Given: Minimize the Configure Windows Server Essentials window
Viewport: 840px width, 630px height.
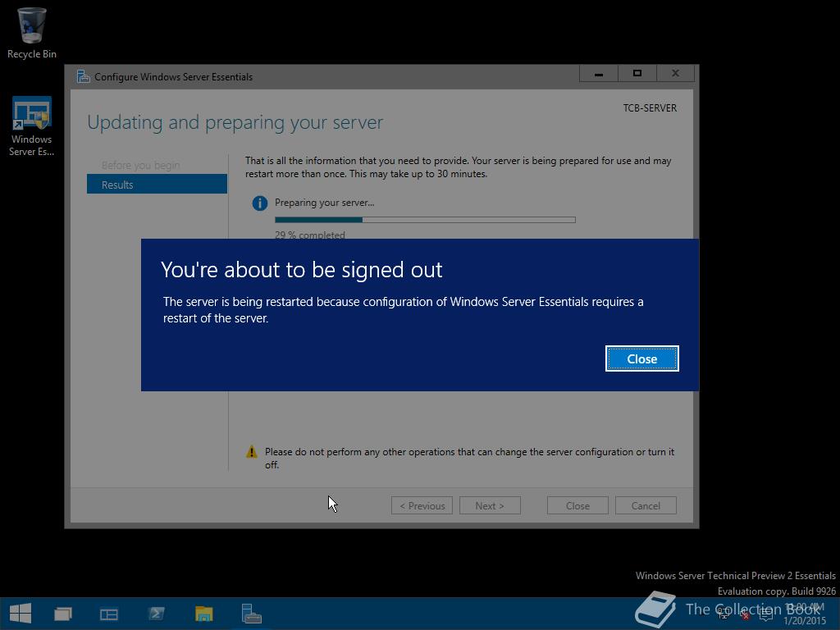Looking at the screenshot, I should pyautogui.click(x=598, y=73).
